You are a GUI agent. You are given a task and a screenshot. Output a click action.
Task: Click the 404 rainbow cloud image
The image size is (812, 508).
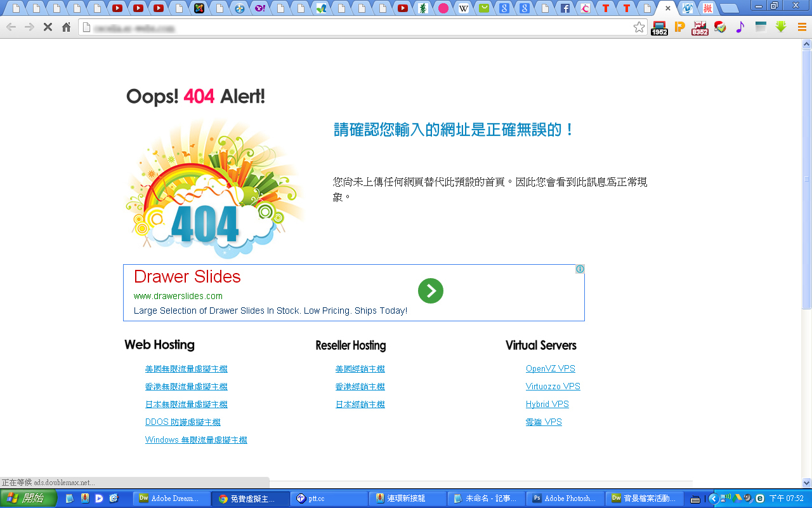click(x=216, y=189)
